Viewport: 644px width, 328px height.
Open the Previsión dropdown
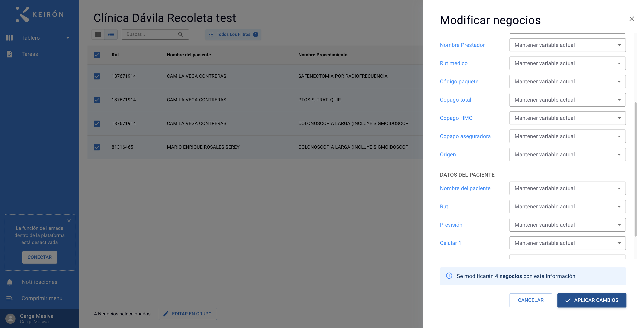click(x=568, y=225)
